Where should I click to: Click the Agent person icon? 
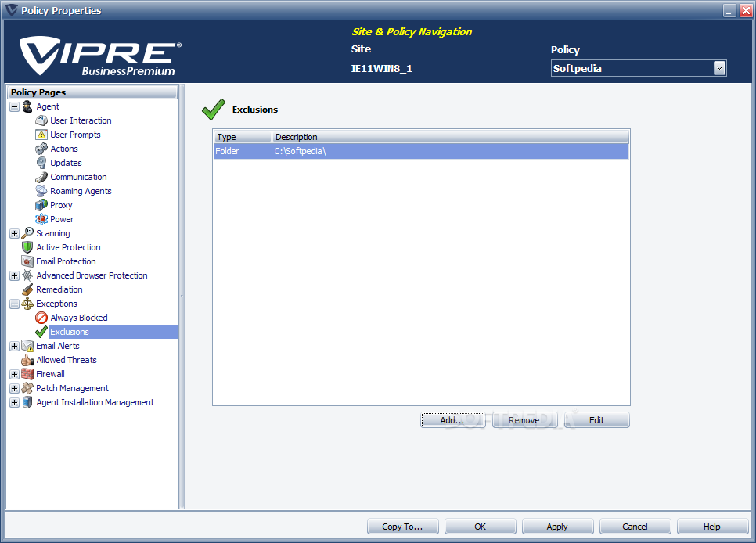click(x=27, y=106)
